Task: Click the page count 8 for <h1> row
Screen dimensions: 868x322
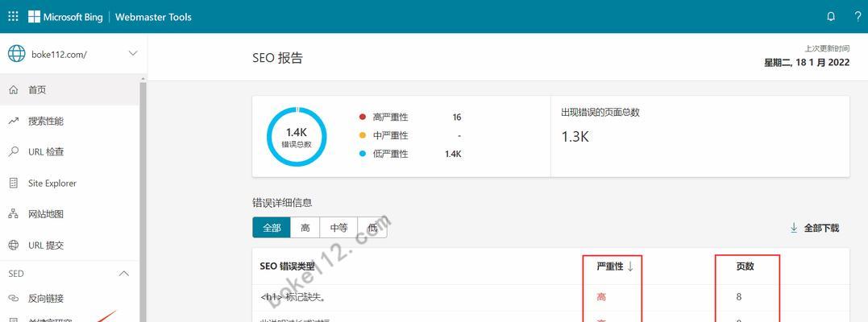Action: 738,297
